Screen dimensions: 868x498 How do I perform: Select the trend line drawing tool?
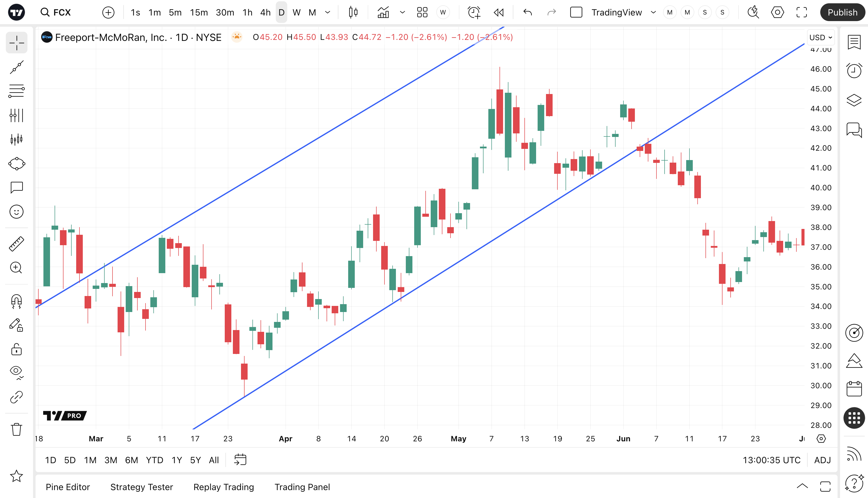click(x=17, y=67)
